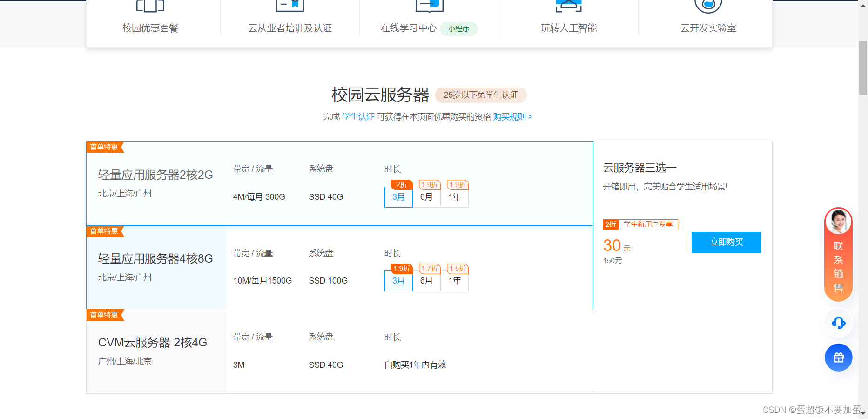The height and width of the screenshot is (419, 868).
Task: Open the 云从业者培训及认证 tab
Action: [x=290, y=28]
